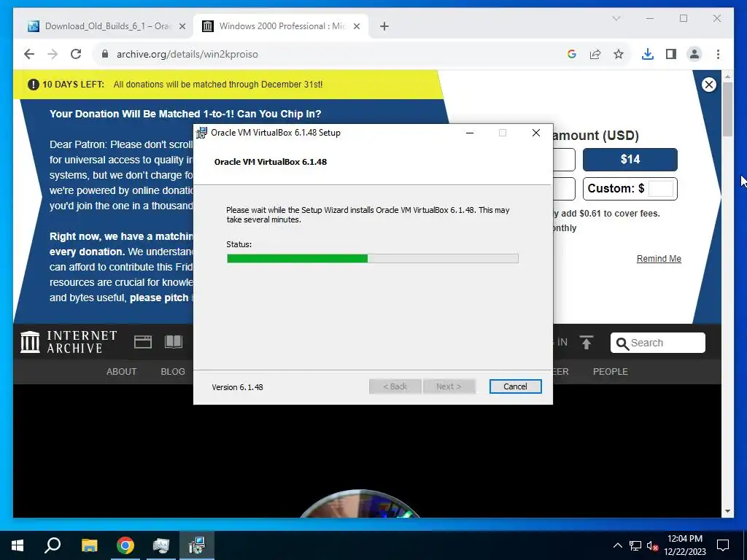This screenshot has height=560, width=747.
Task: Open PEOPLE in archive nav
Action: 611,371
